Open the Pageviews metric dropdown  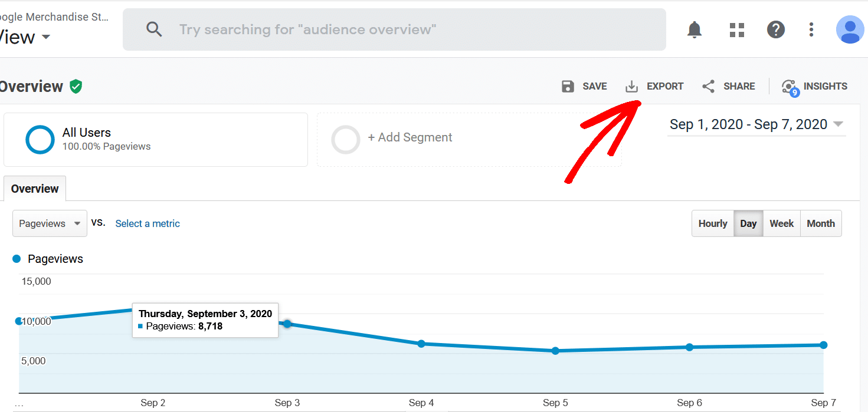tap(50, 223)
